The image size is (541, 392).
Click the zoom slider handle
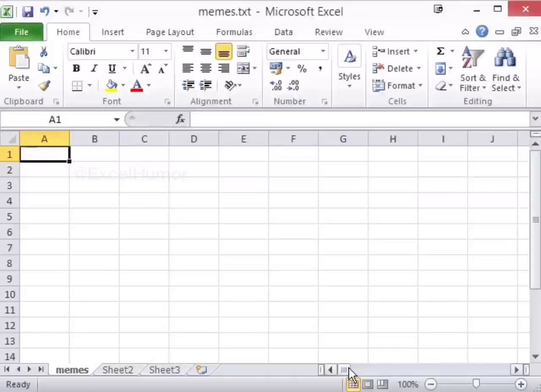click(x=476, y=384)
